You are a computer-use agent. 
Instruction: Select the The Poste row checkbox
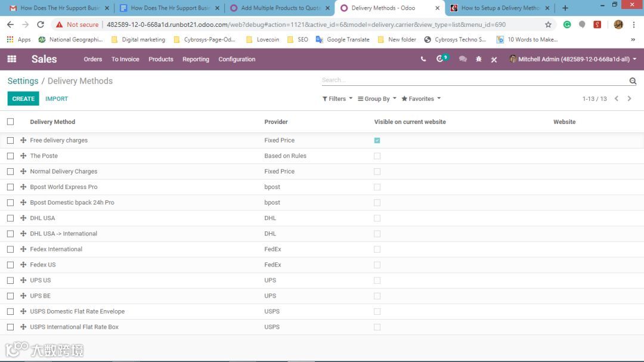coord(10,156)
